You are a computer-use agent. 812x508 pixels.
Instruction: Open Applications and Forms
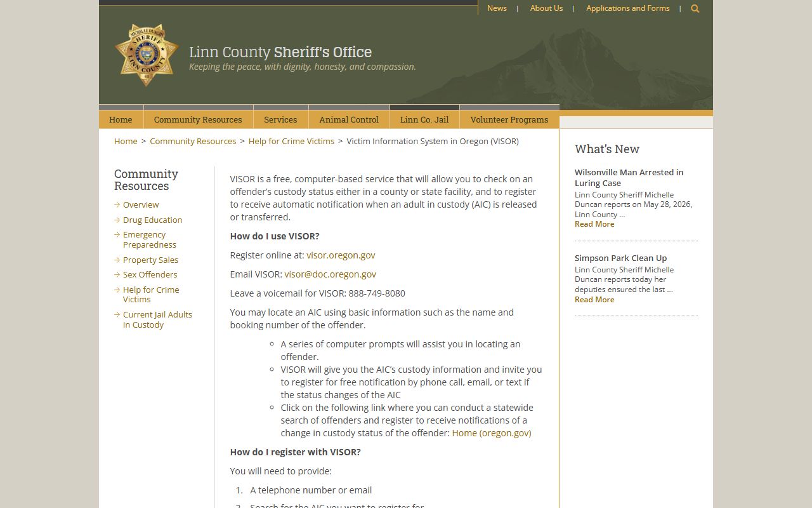[x=627, y=8]
